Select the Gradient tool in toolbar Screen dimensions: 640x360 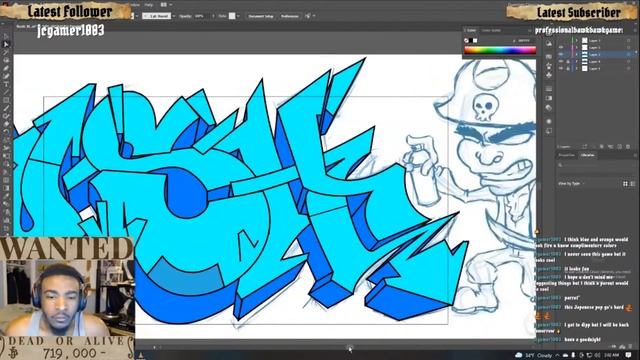coord(6,188)
